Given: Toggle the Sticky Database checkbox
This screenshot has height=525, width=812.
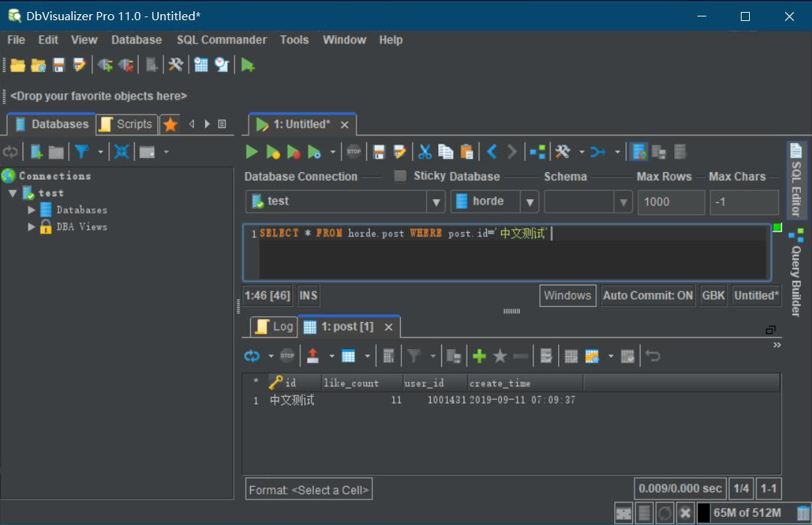Looking at the screenshot, I should pos(400,176).
